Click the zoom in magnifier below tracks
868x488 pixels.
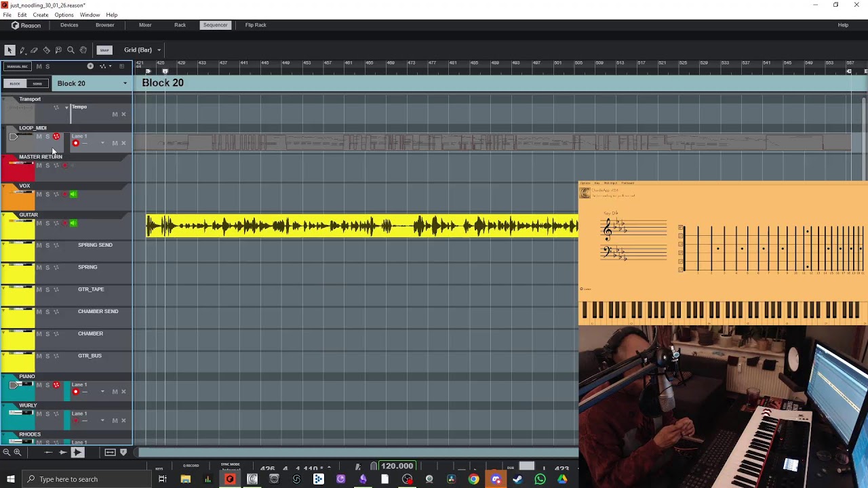(18, 452)
